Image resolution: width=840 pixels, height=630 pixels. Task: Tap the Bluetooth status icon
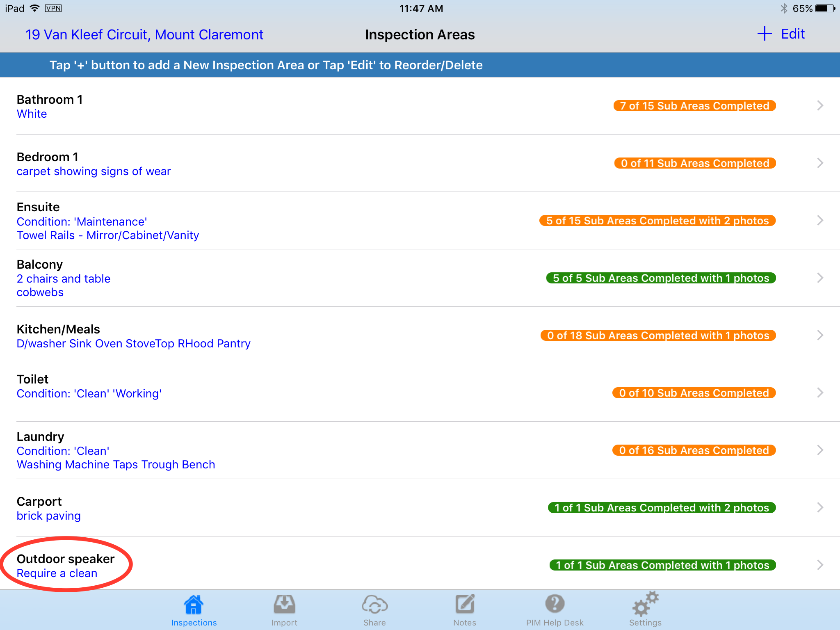(x=784, y=9)
